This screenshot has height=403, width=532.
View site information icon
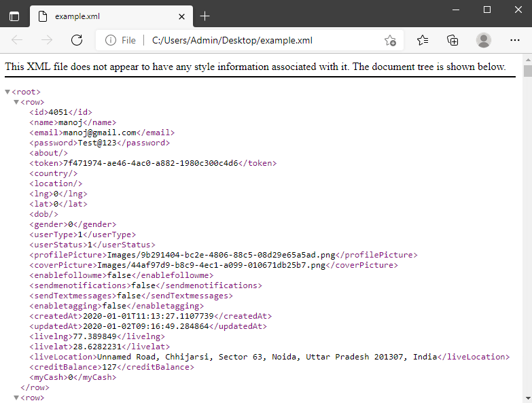[111, 40]
